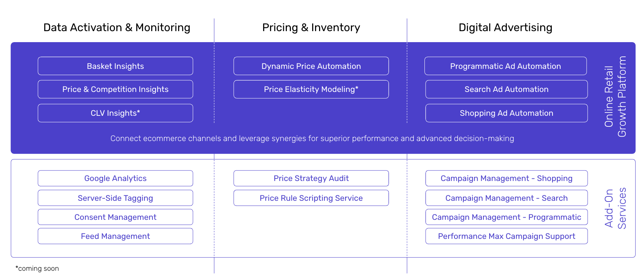644x277 pixels.
Task: Select Campaign Management - Programmatic
Action: click(x=506, y=217)
